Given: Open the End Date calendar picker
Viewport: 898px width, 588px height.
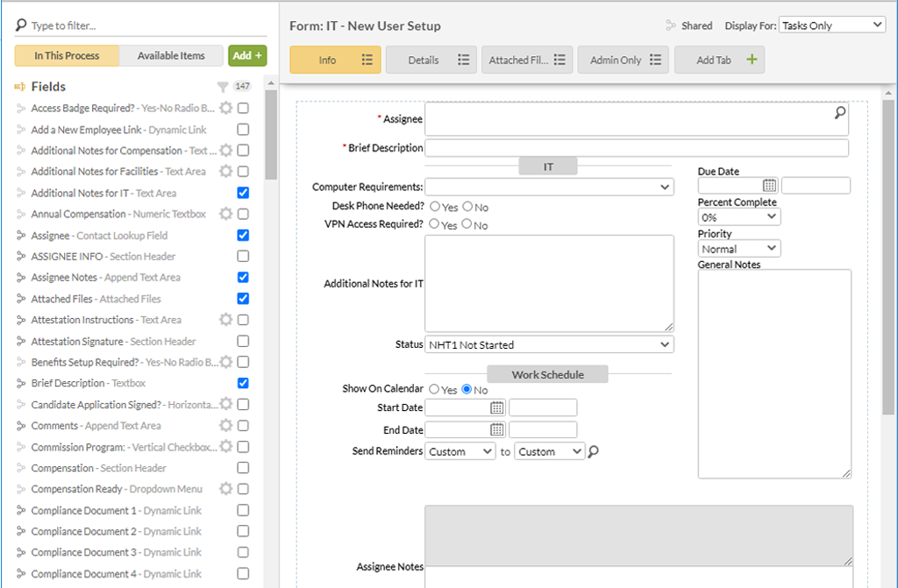Looking at the screenshot, I should (x=496, y=429).
